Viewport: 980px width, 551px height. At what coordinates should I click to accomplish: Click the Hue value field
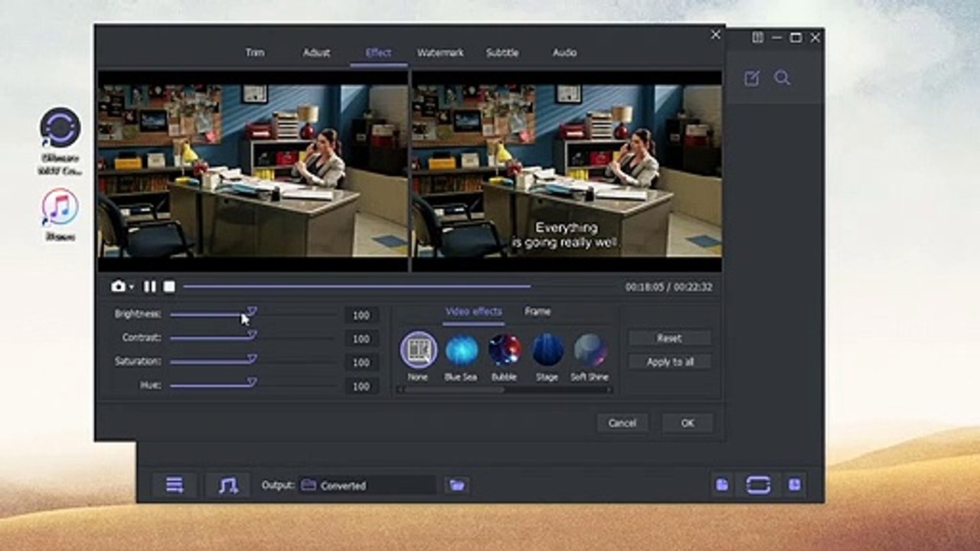pyautogui.click(x=361, y=386)
